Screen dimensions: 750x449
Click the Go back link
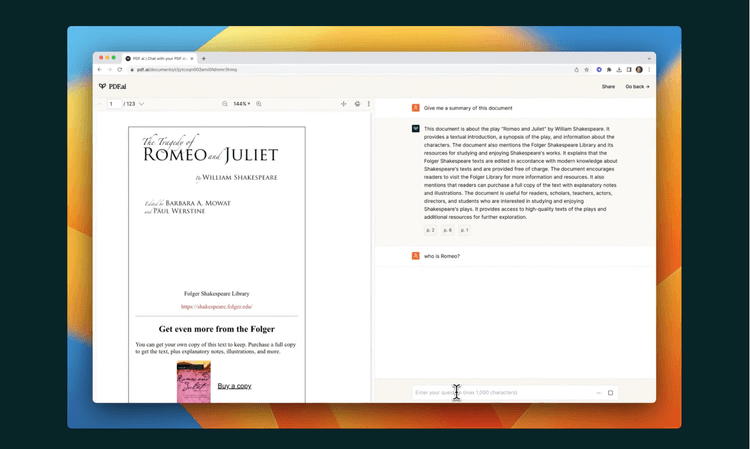pos(637,87)
